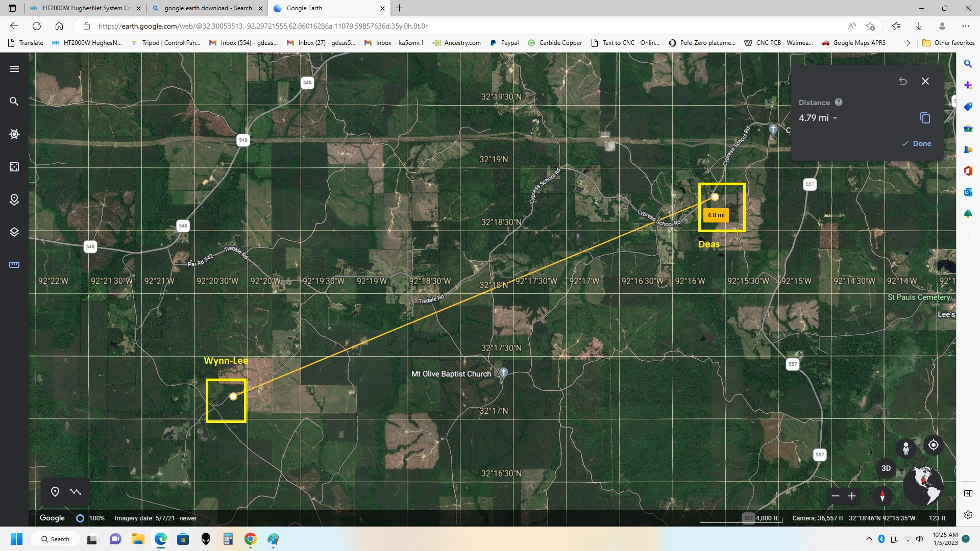Open the Projects pin icon

tap(14, 199)
